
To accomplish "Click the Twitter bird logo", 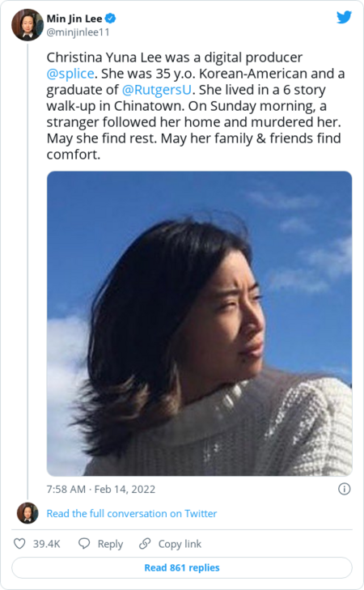I will click(344, 17).
